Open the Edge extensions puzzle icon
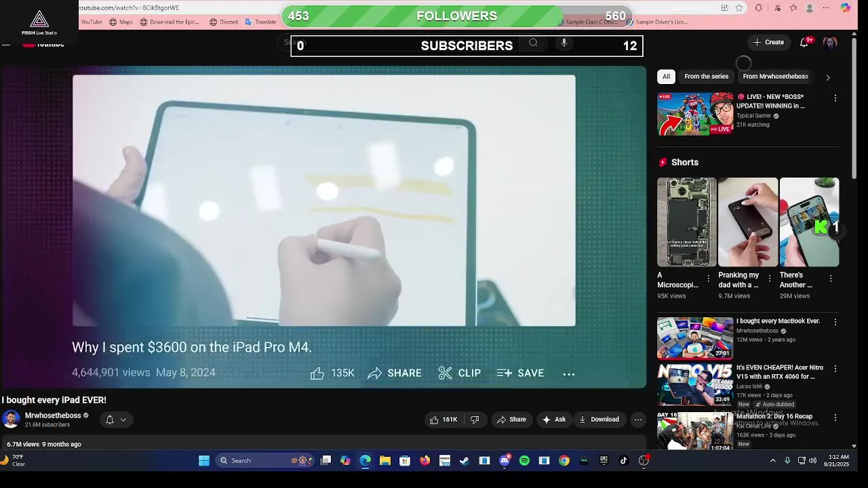The width and height of the screenshot is (868, 488). (x=759, y=8)
